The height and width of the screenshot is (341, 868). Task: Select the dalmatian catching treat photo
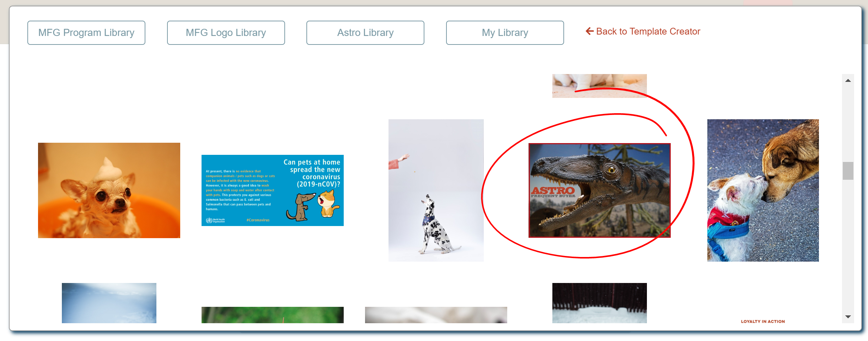pos(436,190)
